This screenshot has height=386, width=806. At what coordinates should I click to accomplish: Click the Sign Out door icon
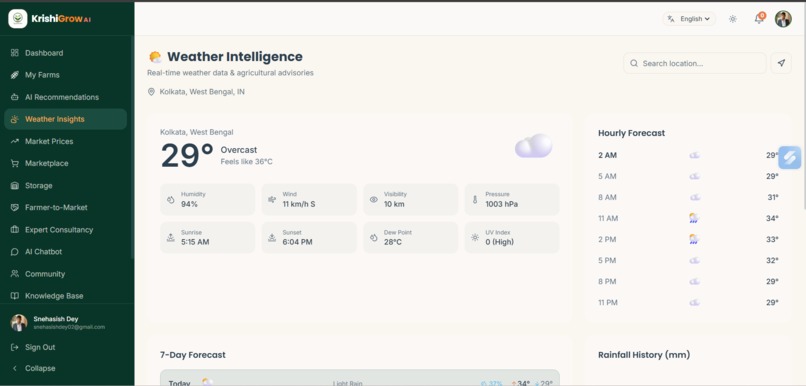14,347
